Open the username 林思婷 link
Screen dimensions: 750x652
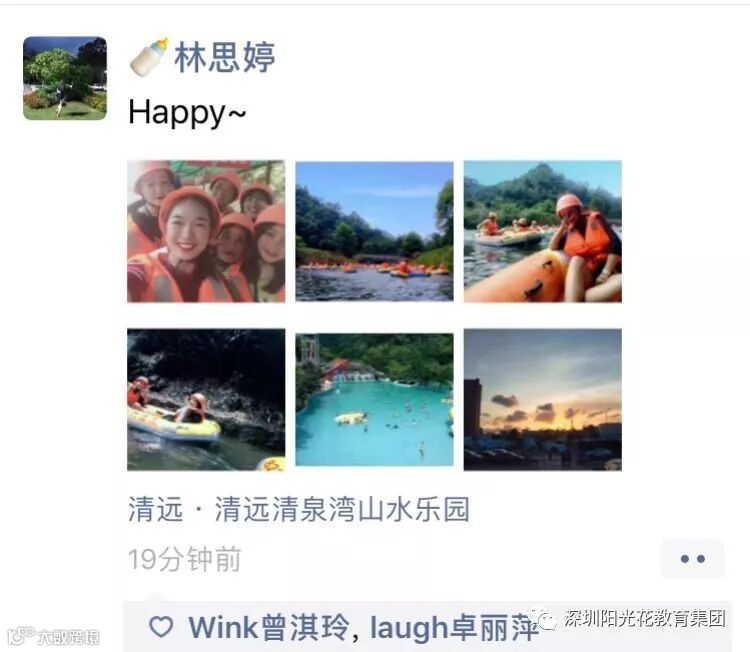click(225, 57)
